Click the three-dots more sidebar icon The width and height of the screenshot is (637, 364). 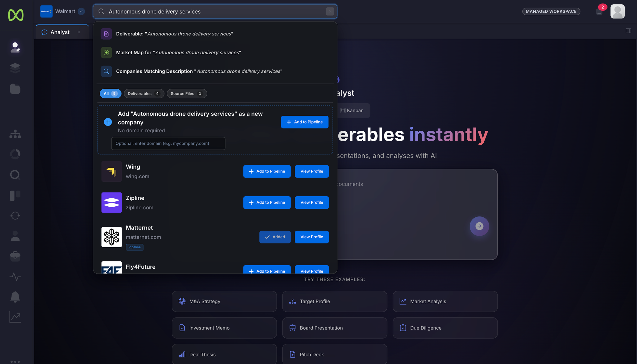coord(15,361)
